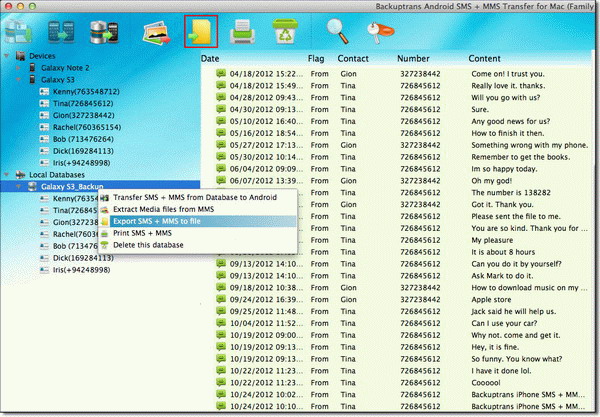
Task: Click the phone icon beside Galaxy Note 2
Action: click(33, 68)
